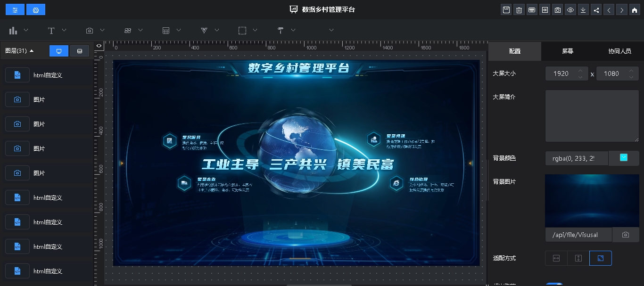The height and width of the screenshot is (286, 644).
Task: Click the 大屏简介 description text area
Action: 592,116
